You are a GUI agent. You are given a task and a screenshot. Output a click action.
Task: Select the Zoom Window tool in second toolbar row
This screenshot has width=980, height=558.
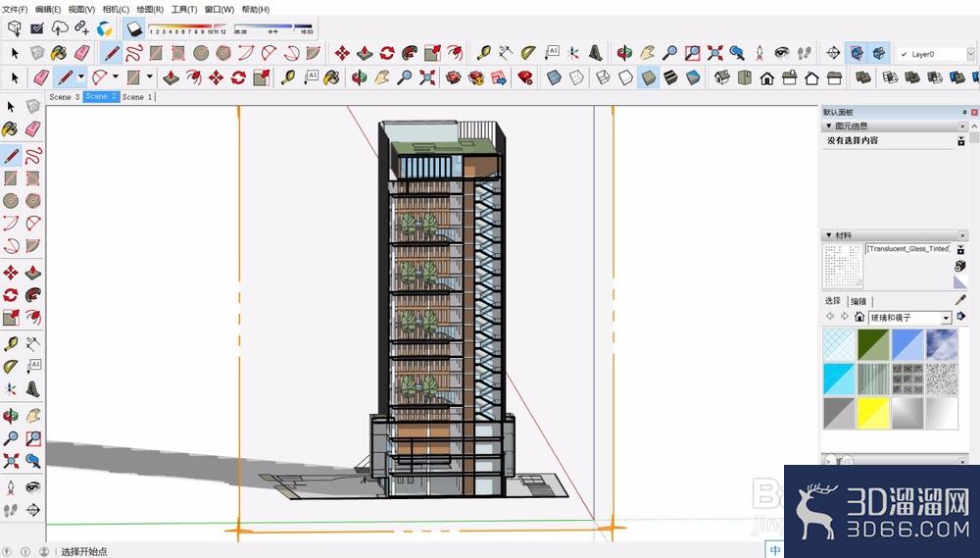point(692,53)
